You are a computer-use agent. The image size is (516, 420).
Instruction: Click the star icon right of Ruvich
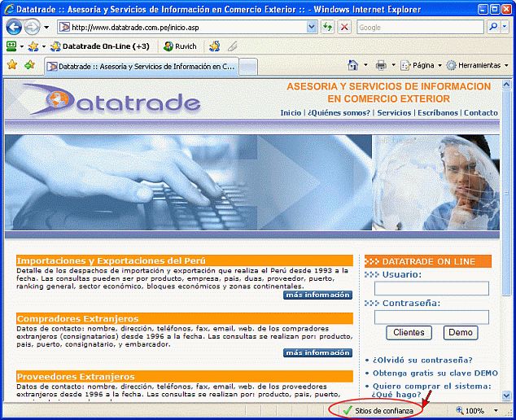pos(215,46)
